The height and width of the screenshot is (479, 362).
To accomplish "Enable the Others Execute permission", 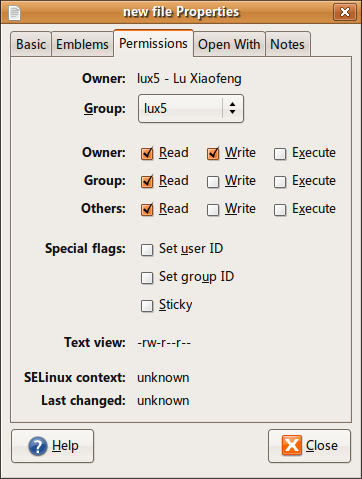I will pyautogui.click(x=280, y=210).
